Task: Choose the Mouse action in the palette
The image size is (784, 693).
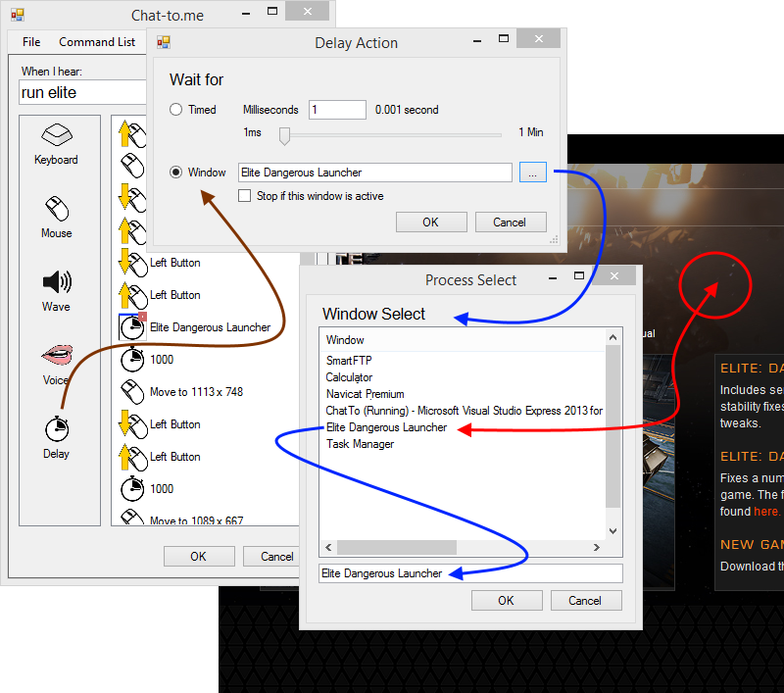Action: coord(57,209)
